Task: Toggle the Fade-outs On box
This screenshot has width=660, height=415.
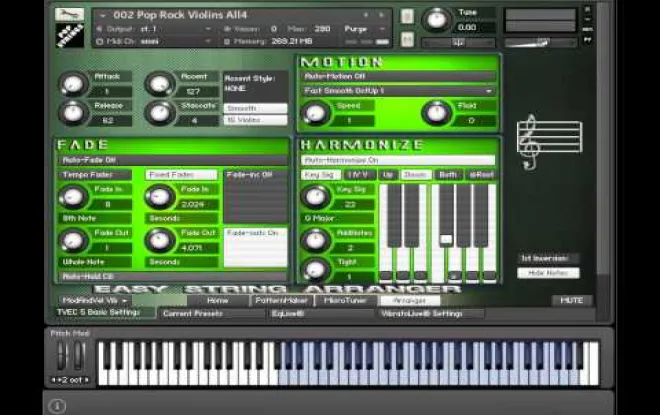Action: tap(255, 247)
